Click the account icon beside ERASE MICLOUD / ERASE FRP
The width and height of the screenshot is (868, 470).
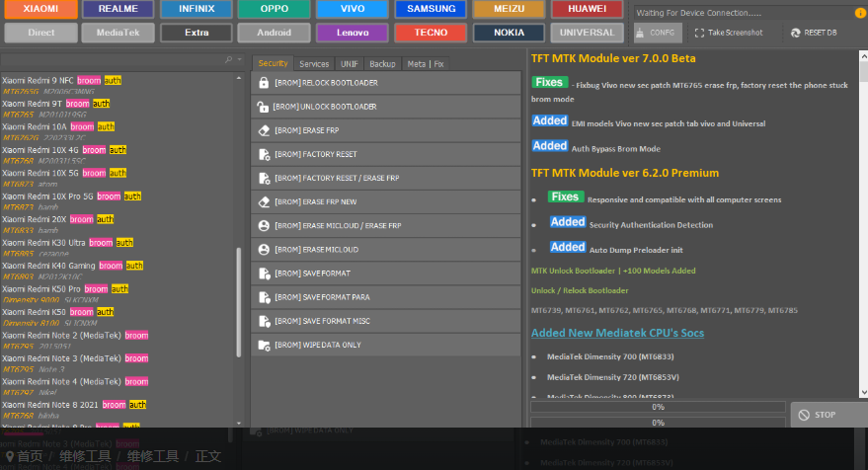(264, 225)
